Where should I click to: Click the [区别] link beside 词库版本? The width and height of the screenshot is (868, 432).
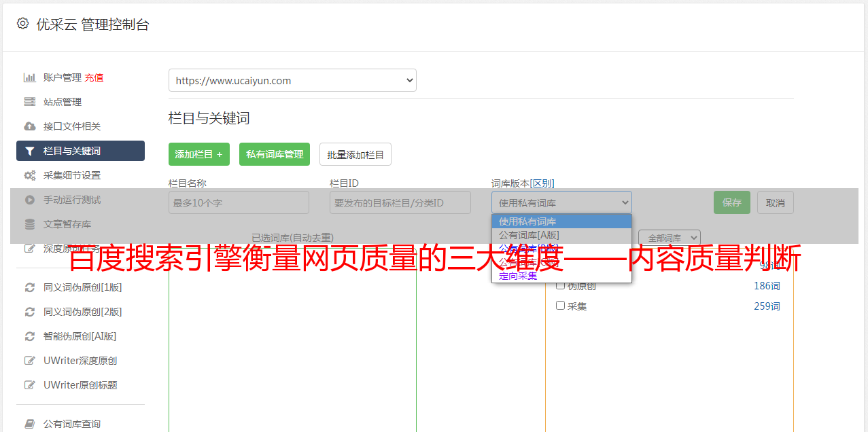(542, 183)
